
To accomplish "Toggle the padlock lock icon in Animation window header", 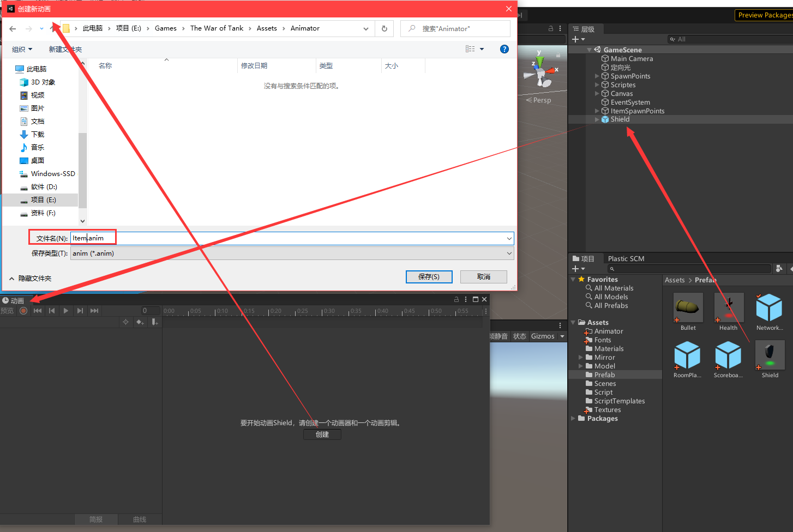I will 456,299.
